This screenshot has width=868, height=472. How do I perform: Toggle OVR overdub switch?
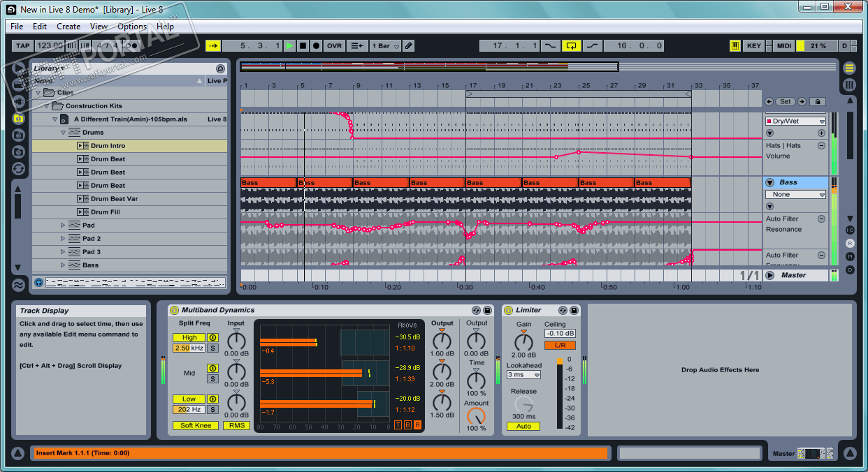click(335, 45)
